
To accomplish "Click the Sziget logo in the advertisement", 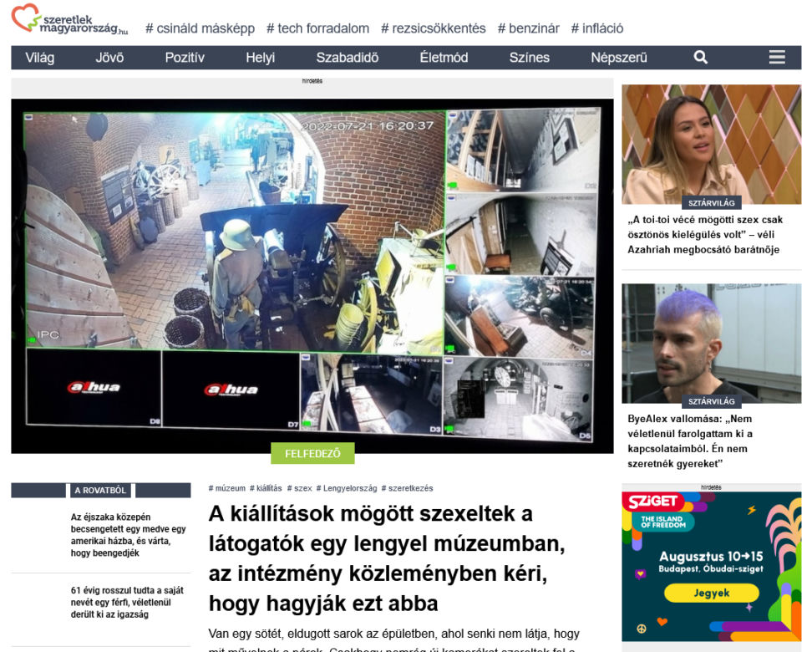I will pos(652,502).
